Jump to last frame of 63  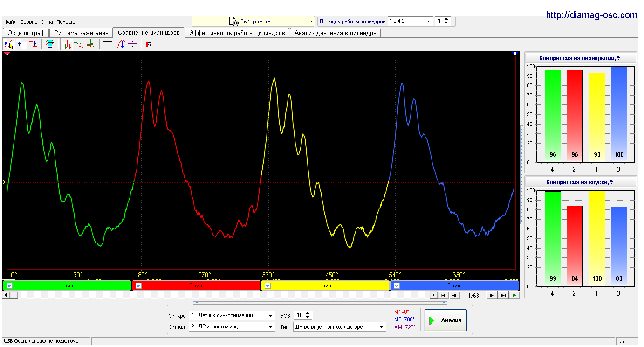[503, 295]
